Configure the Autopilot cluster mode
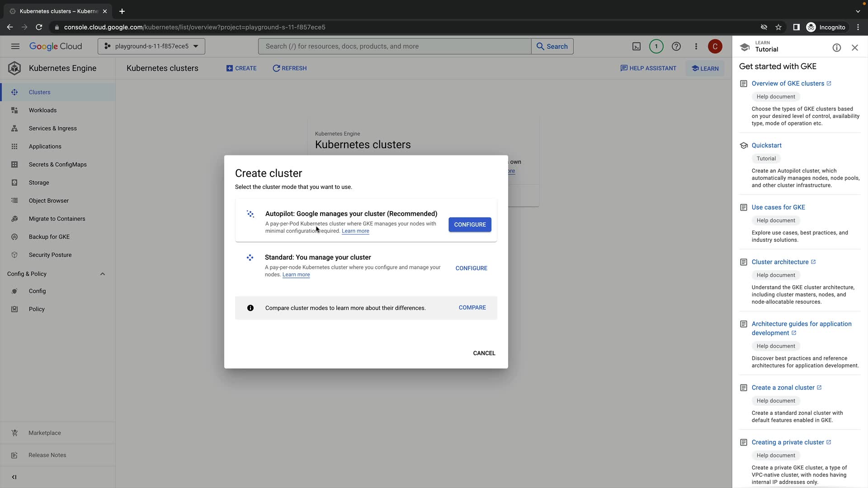This screenshot has width=868, height=488. click(469, 225)
